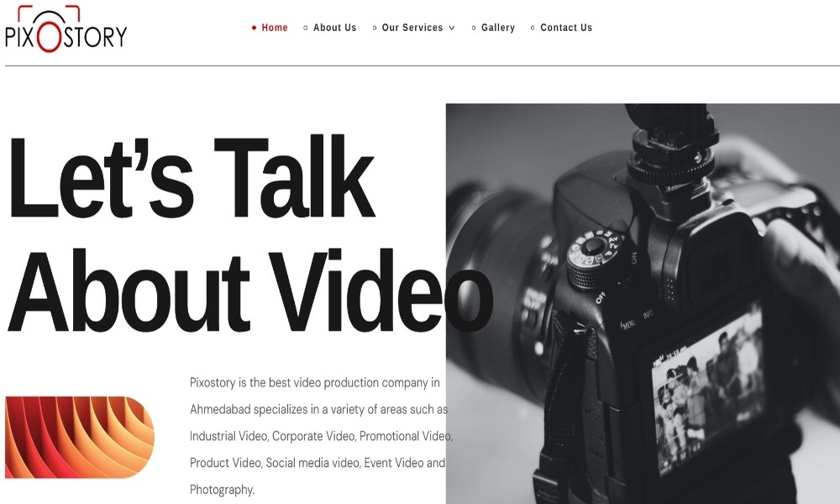Click the circle bullet before Gallery
Viewport: 840px width, 504px height.
[x=474, y=28]
